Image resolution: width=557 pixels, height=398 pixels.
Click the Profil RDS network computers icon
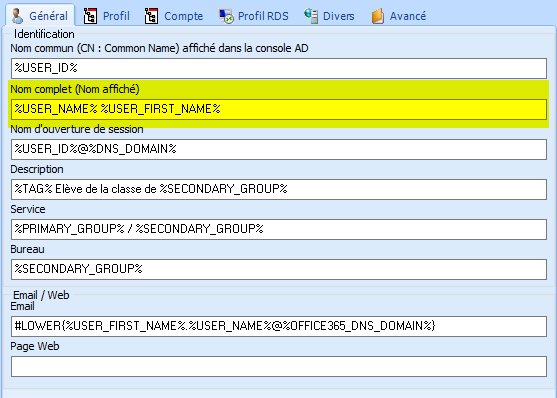226,16
